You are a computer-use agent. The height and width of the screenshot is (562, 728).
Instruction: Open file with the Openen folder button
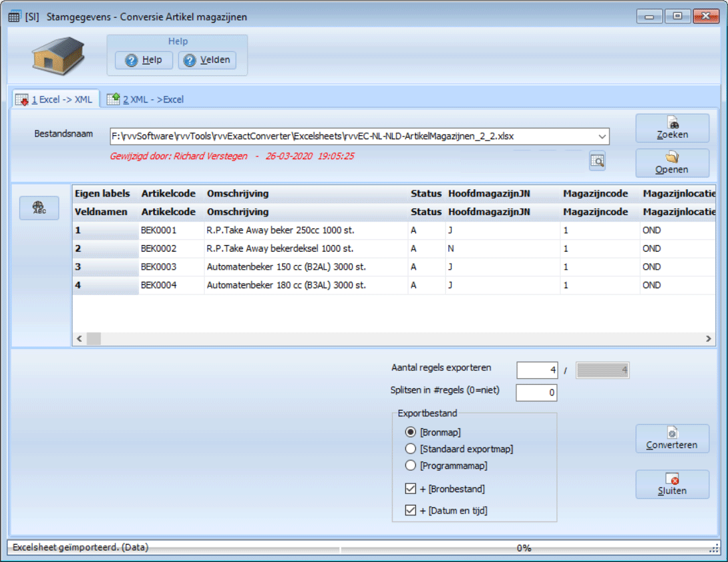[672, 163]
